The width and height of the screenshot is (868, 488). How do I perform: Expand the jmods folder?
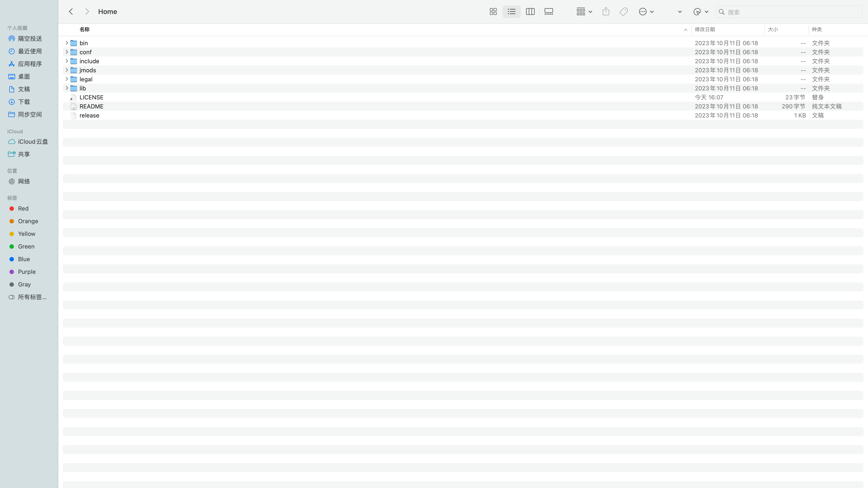tap(67, 70)
